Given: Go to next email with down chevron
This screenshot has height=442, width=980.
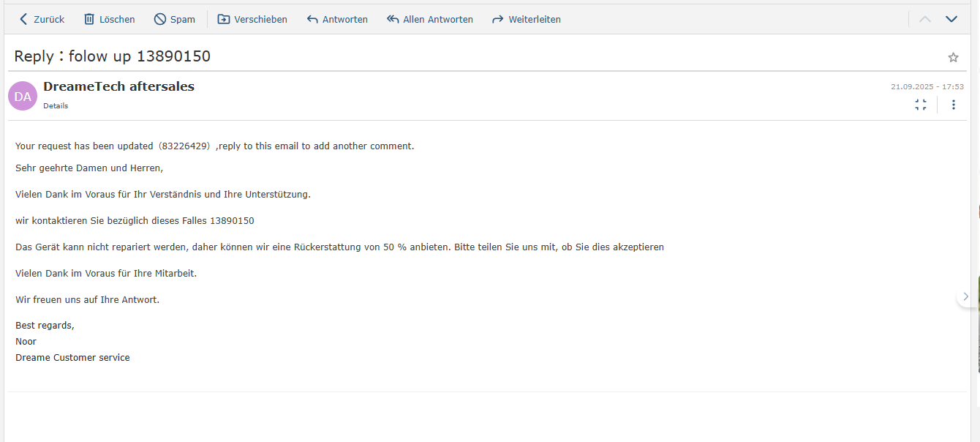Looking at the screenshot, I should click(951, 19).
